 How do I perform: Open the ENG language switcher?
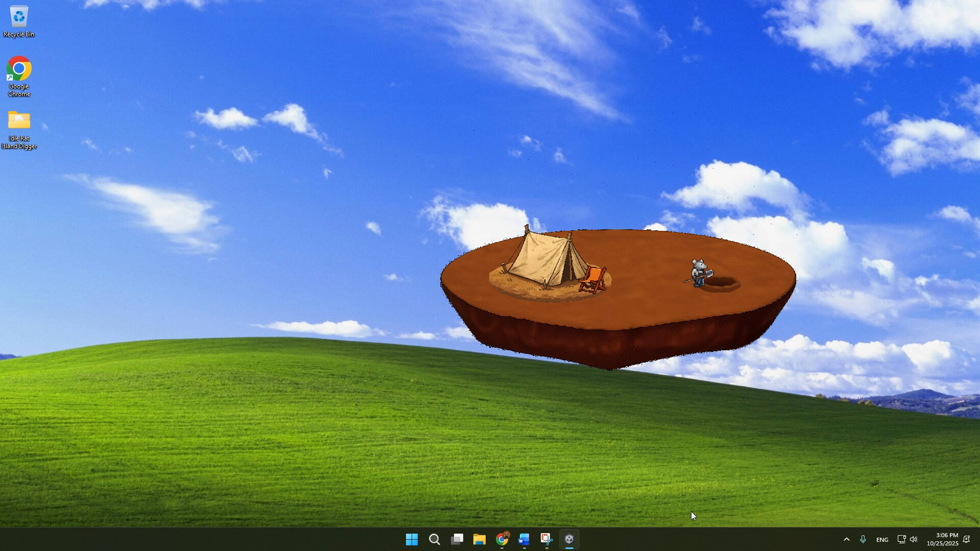coord(883,539)
